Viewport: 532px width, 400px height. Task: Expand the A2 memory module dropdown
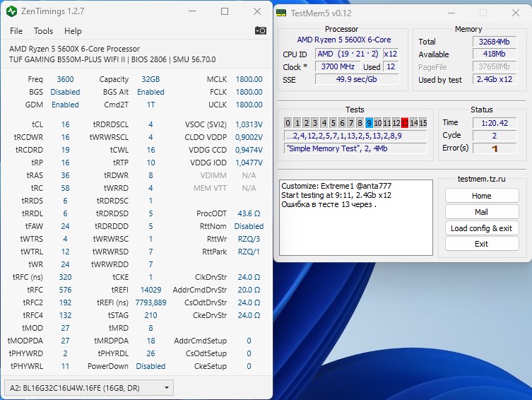point(89,388)
